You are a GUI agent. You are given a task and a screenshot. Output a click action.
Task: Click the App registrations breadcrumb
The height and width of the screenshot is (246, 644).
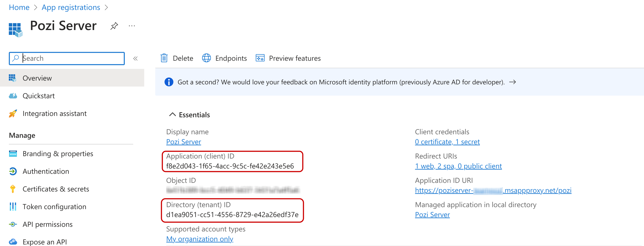[x=71, y=8]
